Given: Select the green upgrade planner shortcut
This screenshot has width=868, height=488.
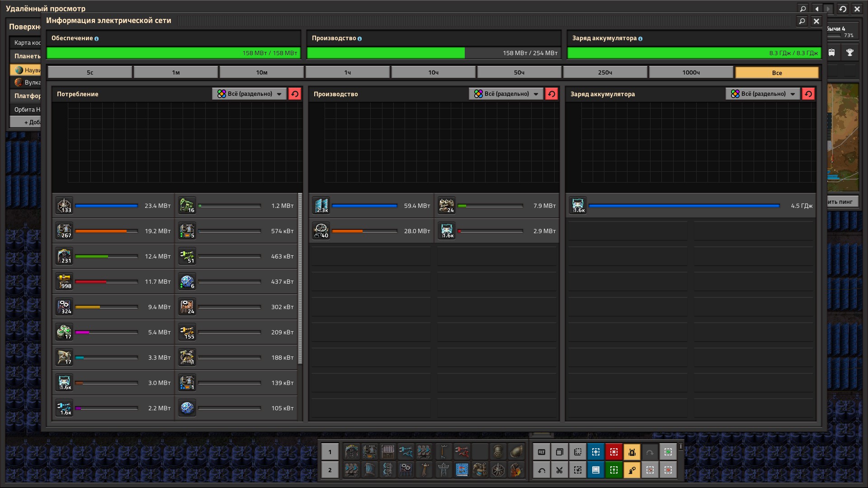Looking at the screenshot, I should 613,470.
